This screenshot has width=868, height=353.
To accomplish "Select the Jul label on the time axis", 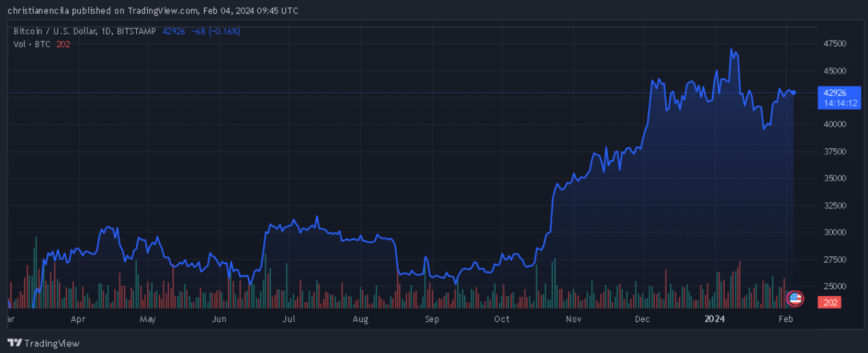I will tap(288, 319).
